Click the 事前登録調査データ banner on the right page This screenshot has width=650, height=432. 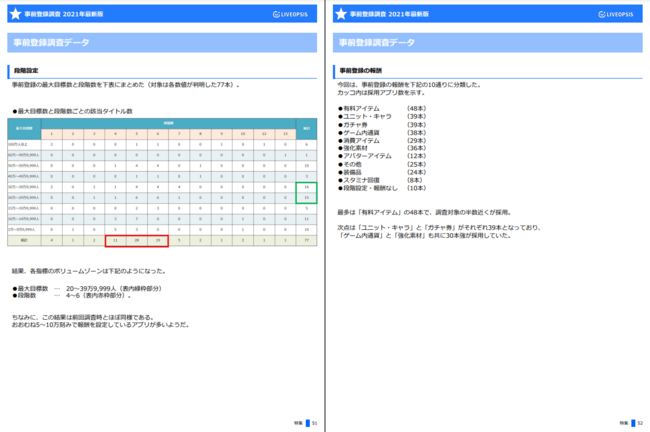click(x=488, y=43)
